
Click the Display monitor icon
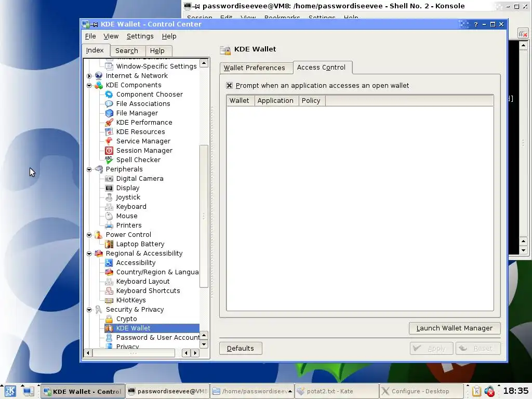point(109,188)
